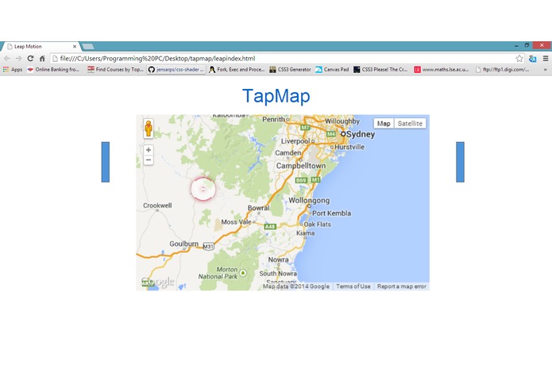Click the A48 road shield
Viewport: 552px width, 392px height.
(270, 226)
